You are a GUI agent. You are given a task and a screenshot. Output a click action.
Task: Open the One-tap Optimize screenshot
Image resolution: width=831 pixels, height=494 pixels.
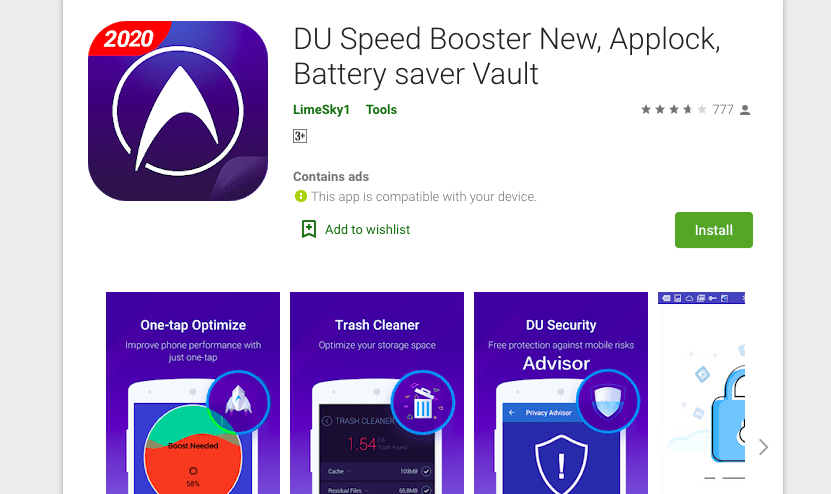[193, 393]
